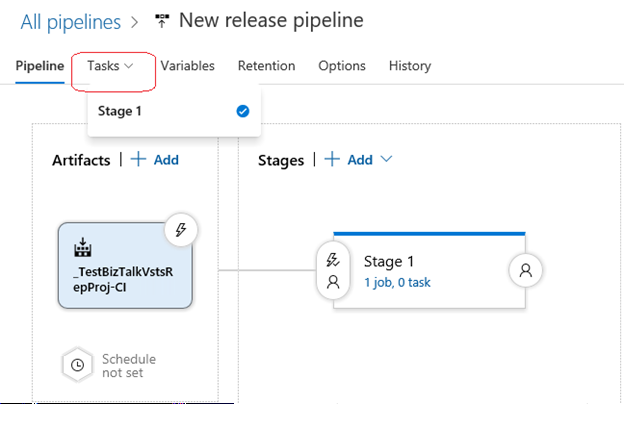640x427 pixels.
Task: Click the 'Schedule not set' label
Action: coord(128,366)
